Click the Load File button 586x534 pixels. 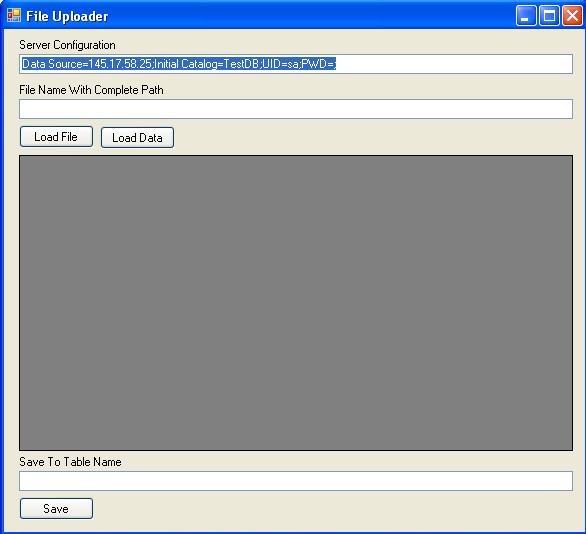click(56, 137)
